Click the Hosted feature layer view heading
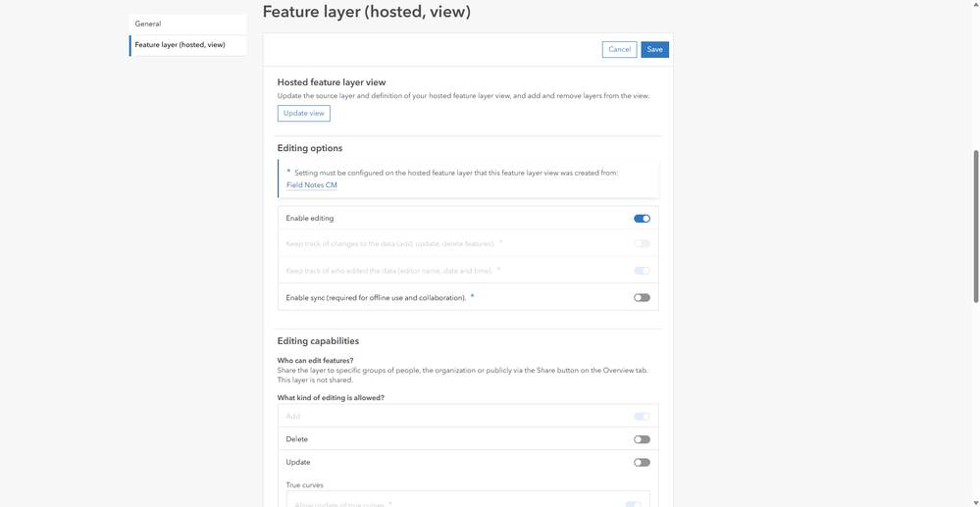Image resolution: width=980 pixels, height=507 pixels. [x=332, y=82]
